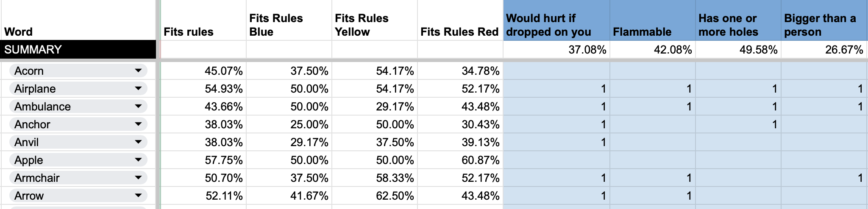Expand the Airplane dropdown arrow
The height and width of the screenshot is (209, 868).
[138, 88]
